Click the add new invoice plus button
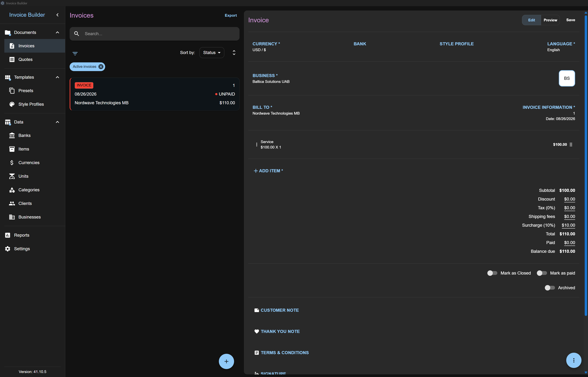The image size is (588, 377). 226,361
